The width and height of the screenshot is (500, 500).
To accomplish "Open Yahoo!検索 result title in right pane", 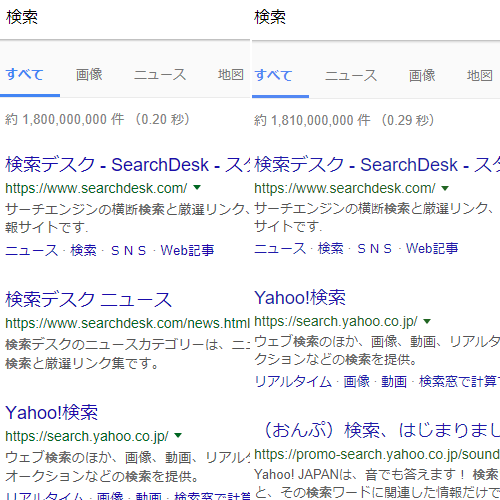I will click(x=300, y=297).
